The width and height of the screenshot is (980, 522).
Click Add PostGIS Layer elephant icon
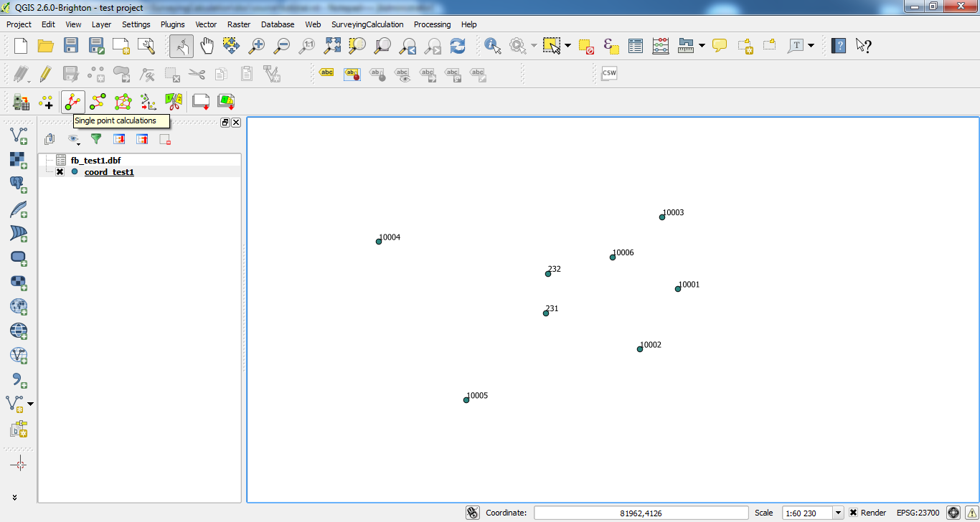(x=19, y=184)
